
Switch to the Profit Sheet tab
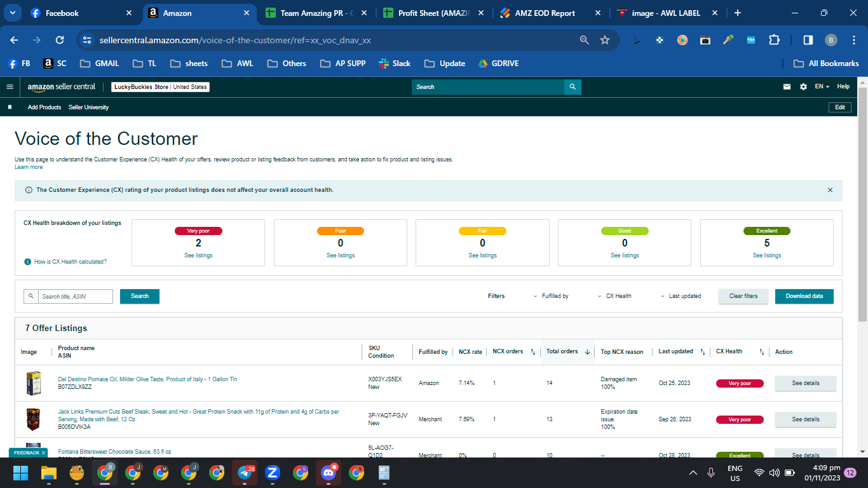click(x=433, y=13)
